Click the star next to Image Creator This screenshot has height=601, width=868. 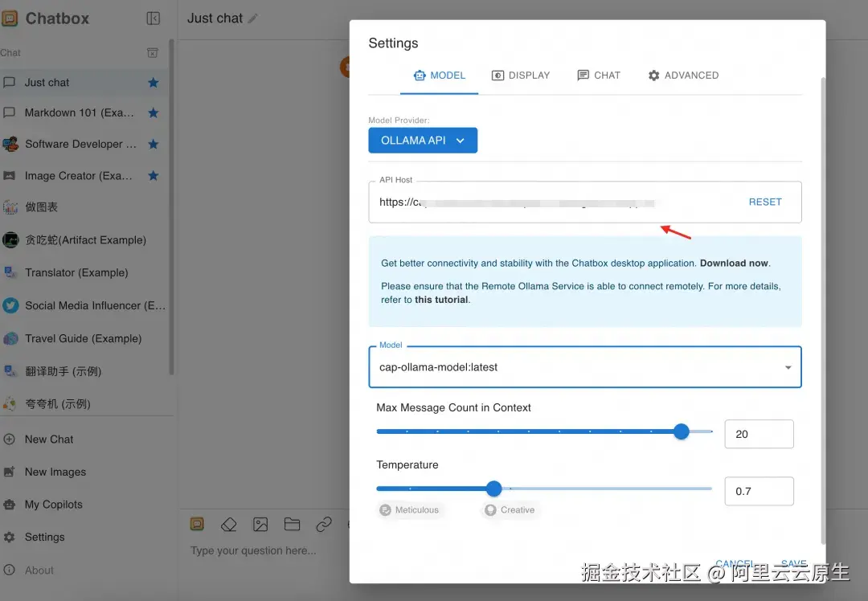click(x=154, y=175)
